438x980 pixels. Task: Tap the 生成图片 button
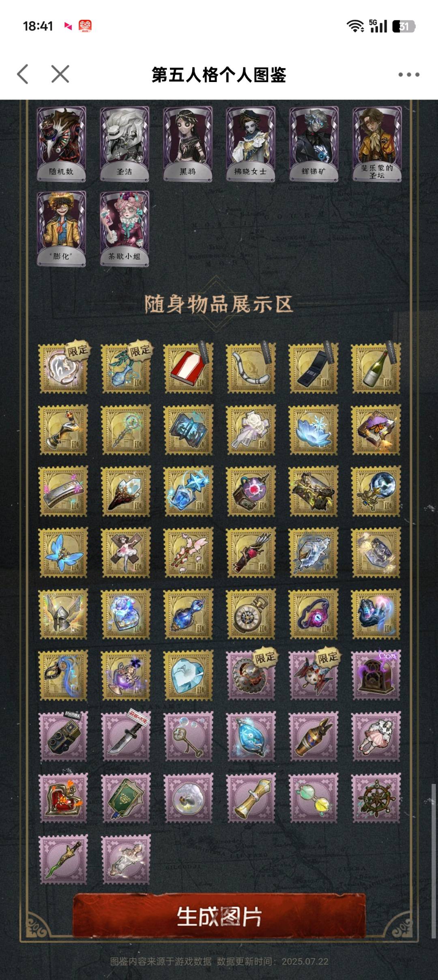coord(219,917)
